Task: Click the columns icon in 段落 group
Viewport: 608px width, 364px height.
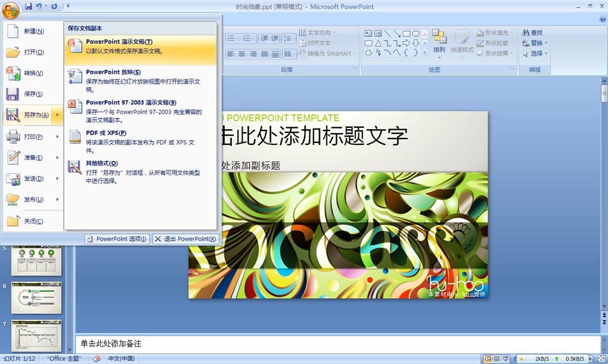Action: coord(289,54)
